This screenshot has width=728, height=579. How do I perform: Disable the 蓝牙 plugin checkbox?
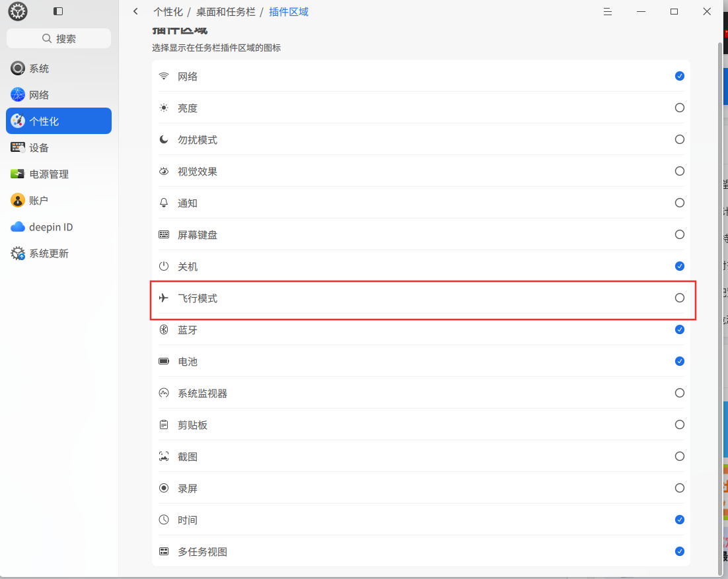click(x=679, y=329)
